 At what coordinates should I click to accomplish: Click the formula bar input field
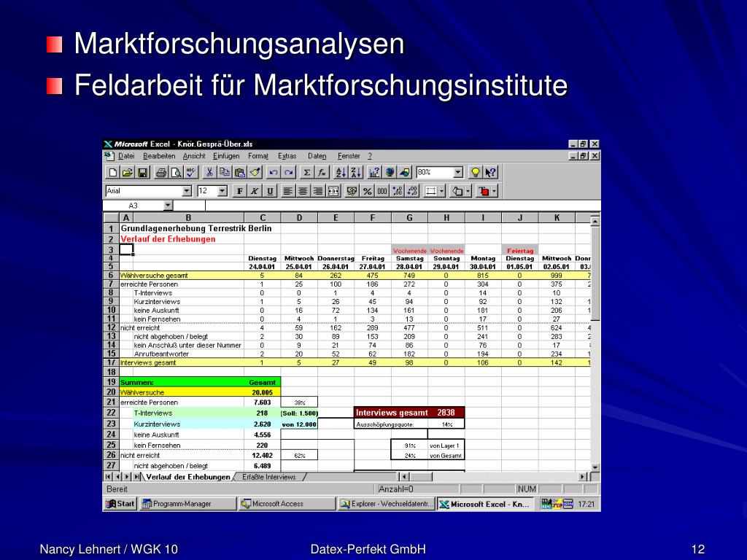click(403, 205)
